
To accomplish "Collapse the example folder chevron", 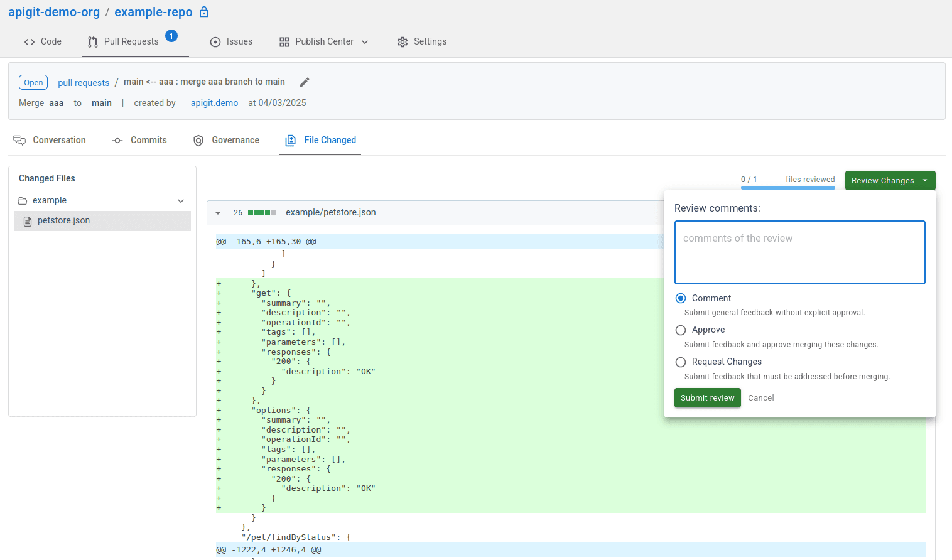I will (181, 201).
